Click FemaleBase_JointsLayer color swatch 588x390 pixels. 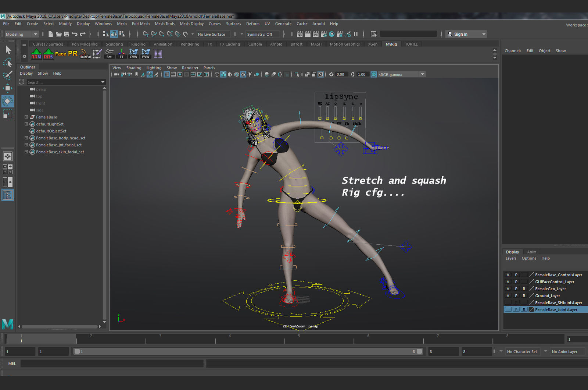[531, 310]
